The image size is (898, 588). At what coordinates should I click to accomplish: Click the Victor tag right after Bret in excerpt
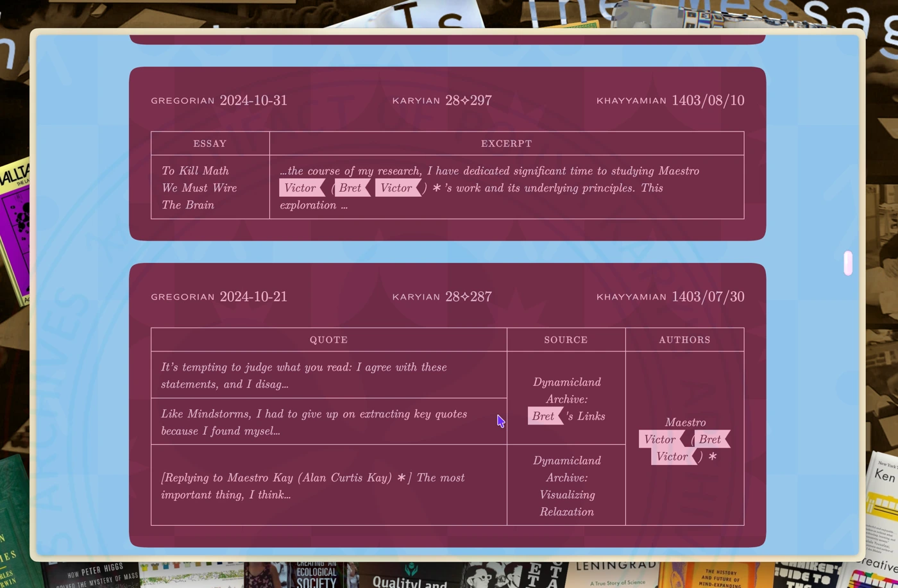(x=396, y=188)
